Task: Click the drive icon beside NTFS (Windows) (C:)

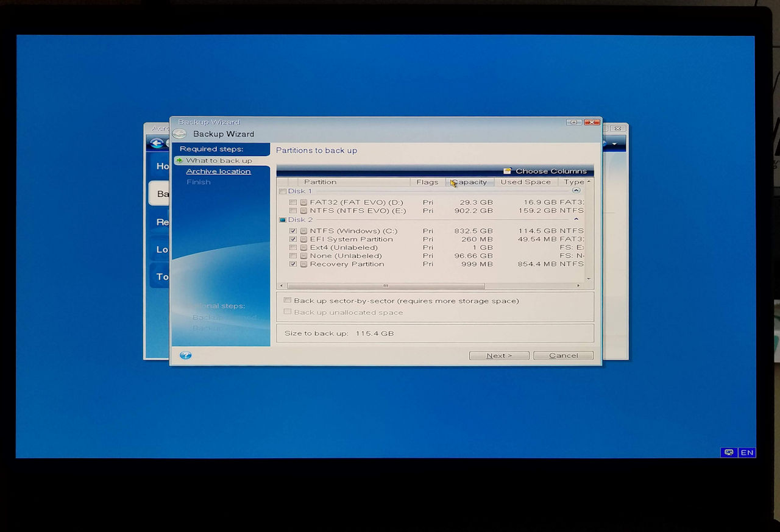Action: 303,231
